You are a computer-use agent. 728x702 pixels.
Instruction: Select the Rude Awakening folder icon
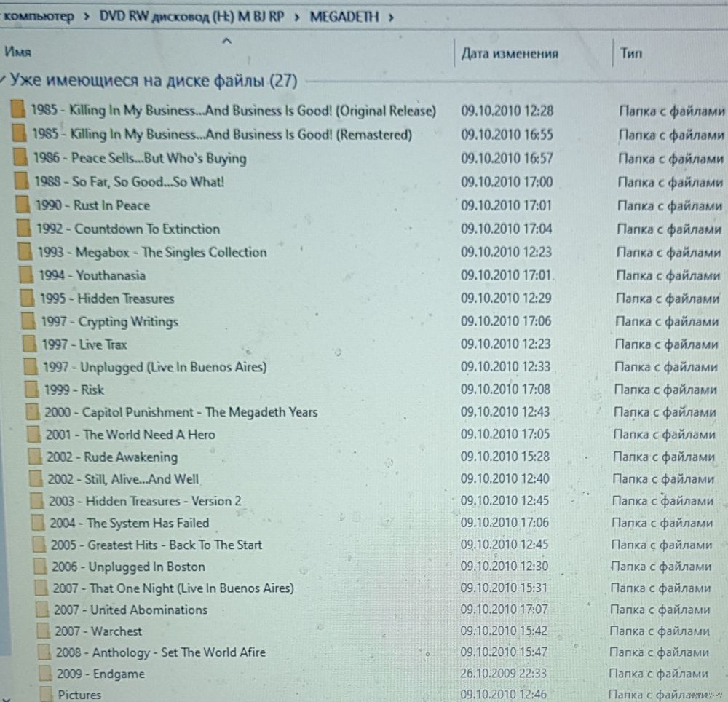(x=35, y=457)
